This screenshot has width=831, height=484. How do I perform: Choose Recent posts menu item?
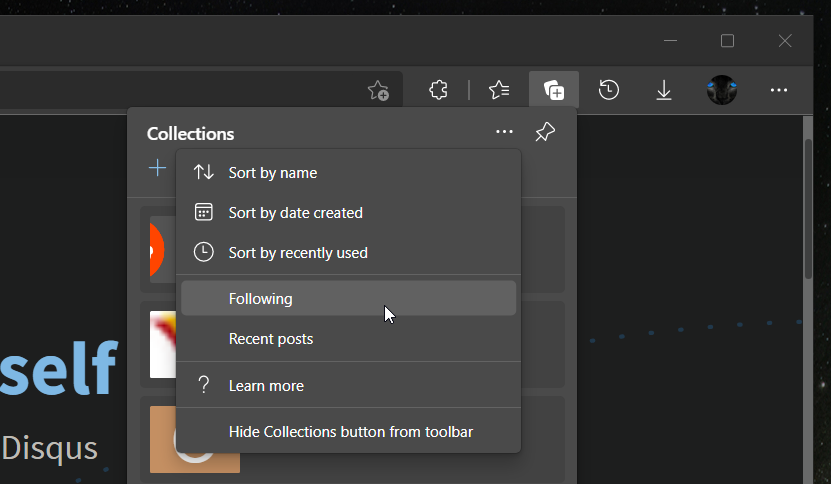pos(270,339)
